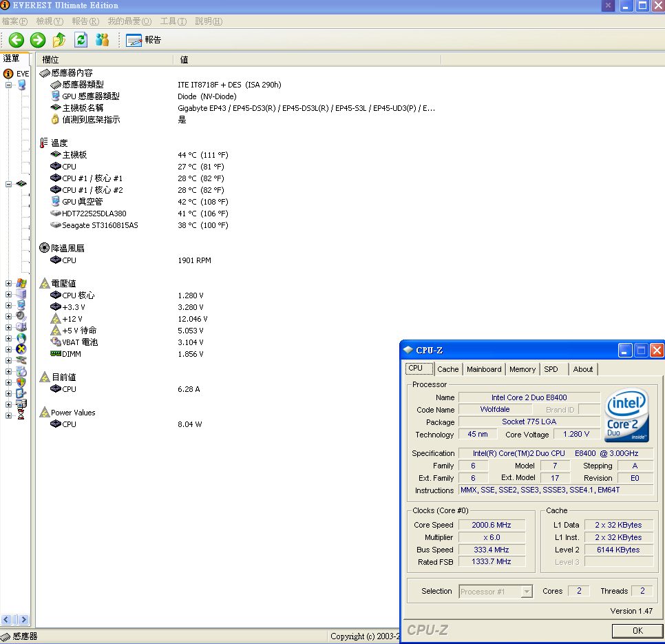Select the hourglass benchmark icon in tree
The width and height of the screenshot is (665, 644).
point(21,415)
